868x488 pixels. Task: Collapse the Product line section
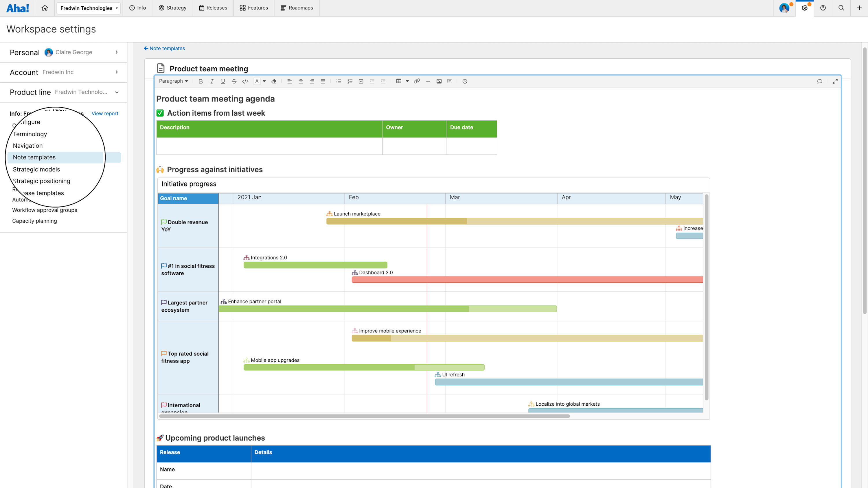tap(117, 92)
